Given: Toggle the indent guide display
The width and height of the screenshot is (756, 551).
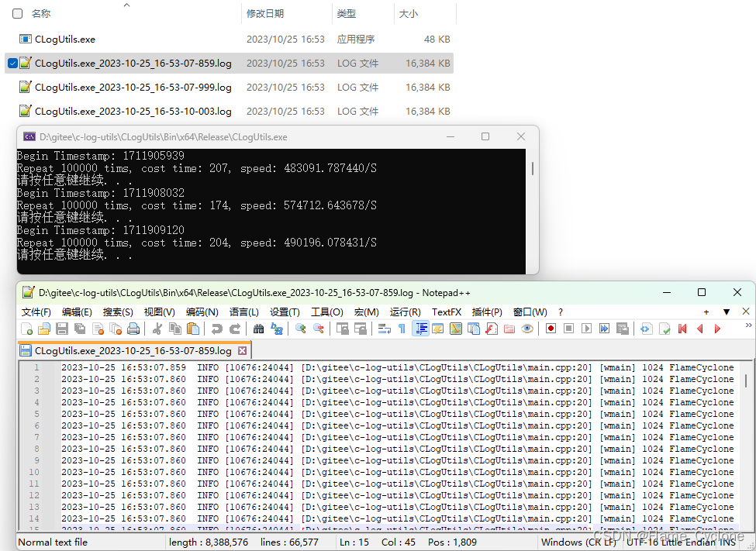Looking at the screenshot, I should click(420, 329).
